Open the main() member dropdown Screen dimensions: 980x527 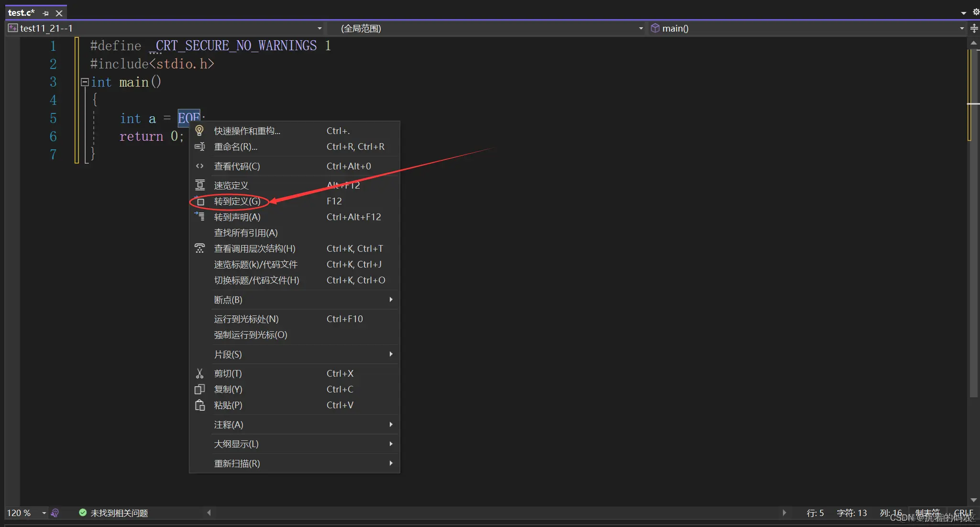pyautogui.click(x=961, y=28)
